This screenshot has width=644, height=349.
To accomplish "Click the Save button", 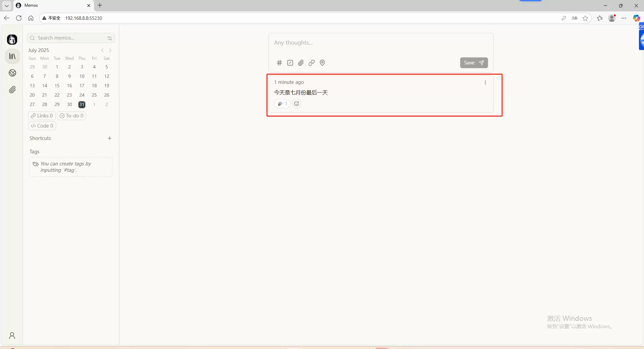I will pos(474,63).
